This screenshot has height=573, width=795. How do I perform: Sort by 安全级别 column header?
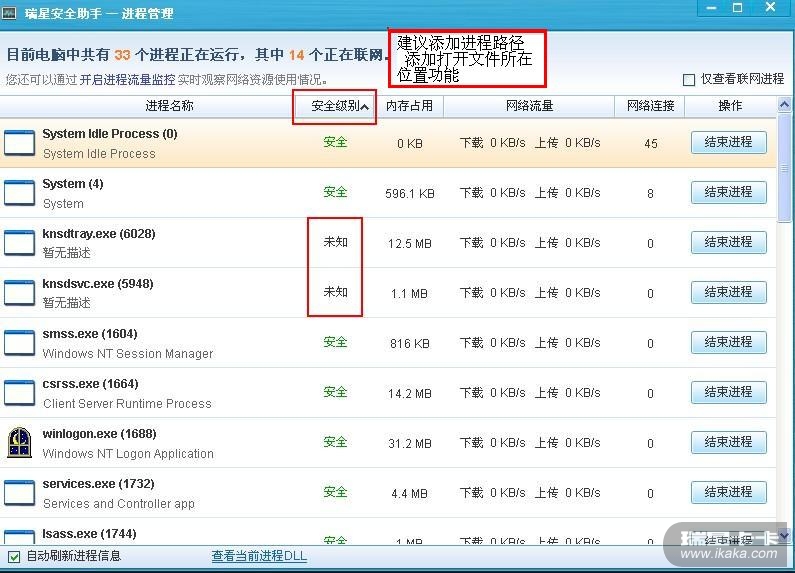(335, 106)
